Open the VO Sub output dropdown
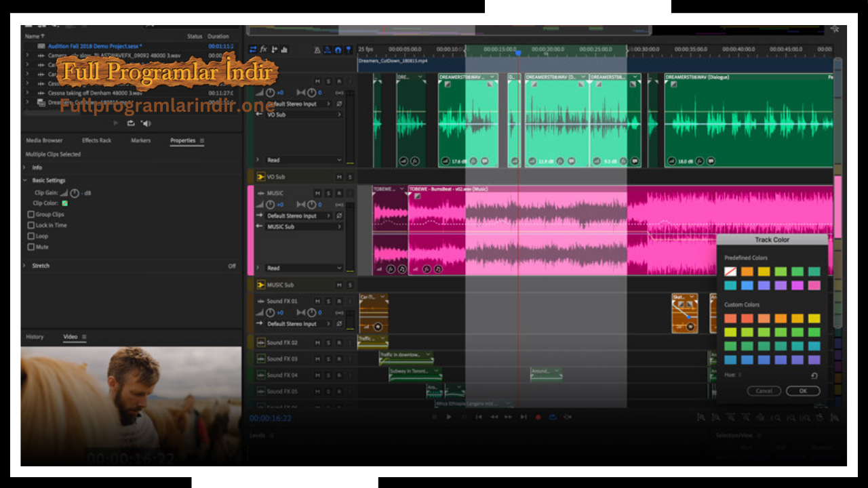 [x=303, y=115]
